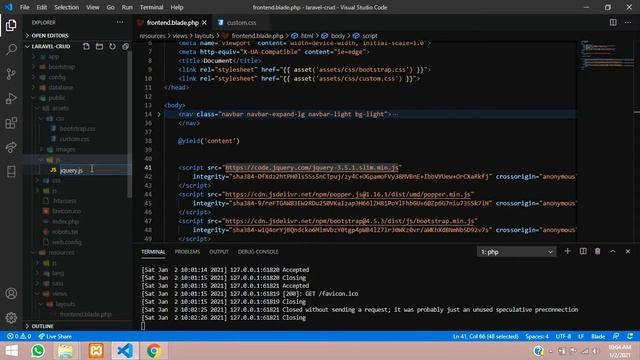640x360 pixels.
Task: Select the TERMINAL panel tab
Action: pos(153,252)
